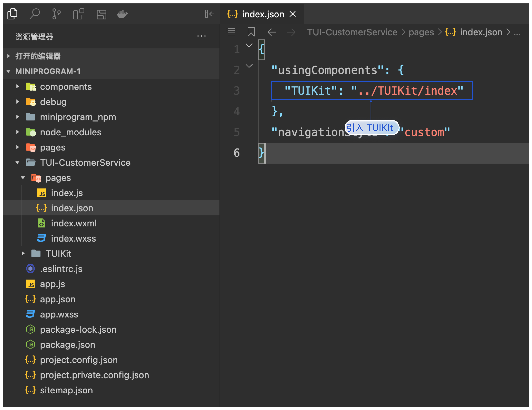Open app.js file
The height and width of the screenshot is (410, 532).
52,284
